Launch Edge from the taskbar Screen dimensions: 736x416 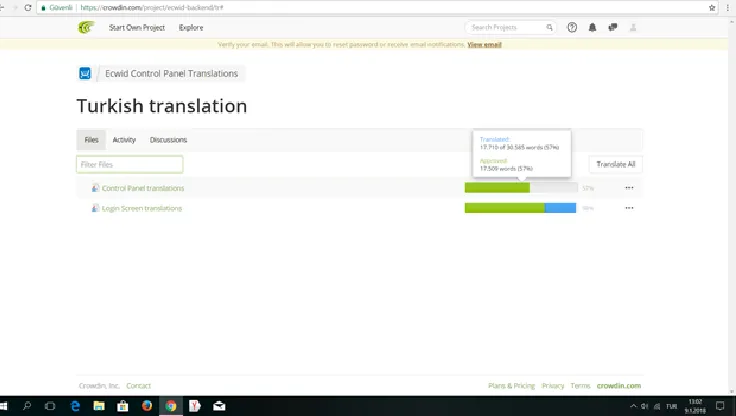click(75, 406)
